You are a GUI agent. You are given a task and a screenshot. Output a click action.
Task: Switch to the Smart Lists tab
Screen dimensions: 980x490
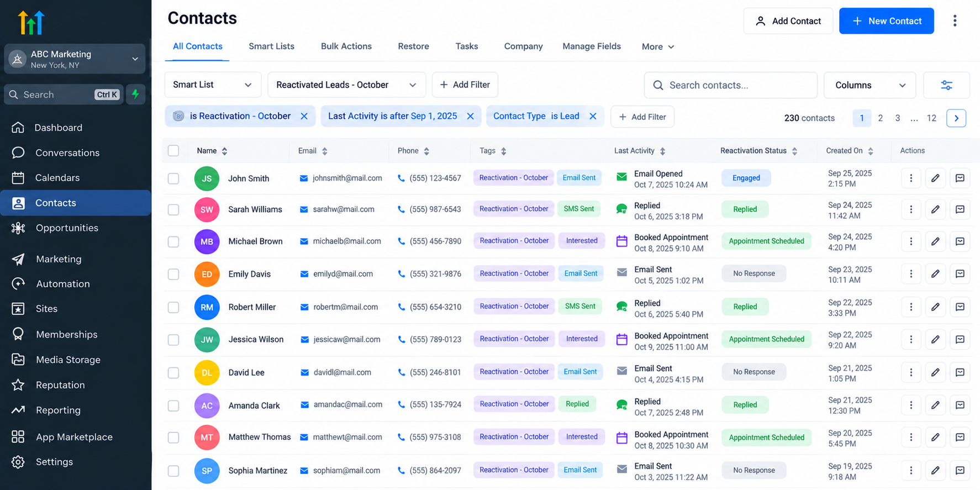(271, 46)
